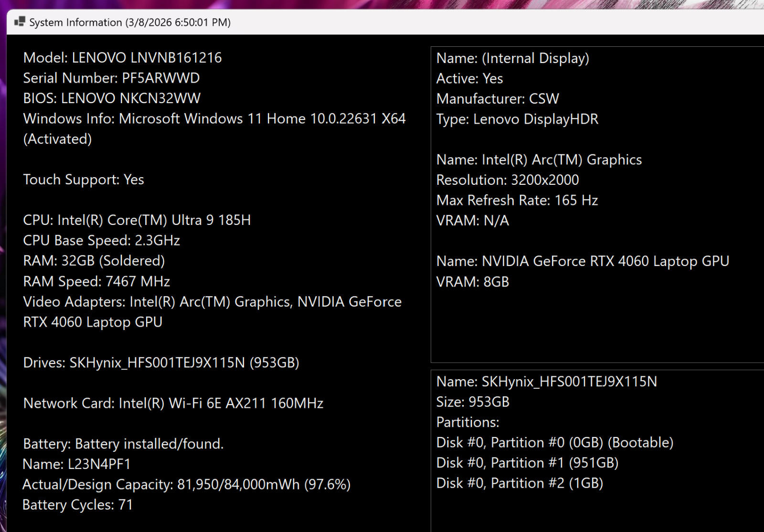The height and width of the screenshot is (532, 764).
Task: Select the Resolution: 3200x2000 line
Action: (508, 180)
